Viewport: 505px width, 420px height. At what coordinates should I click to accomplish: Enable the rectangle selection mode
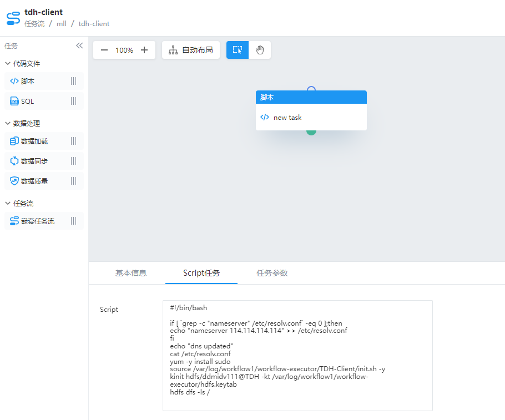point(238,50)
